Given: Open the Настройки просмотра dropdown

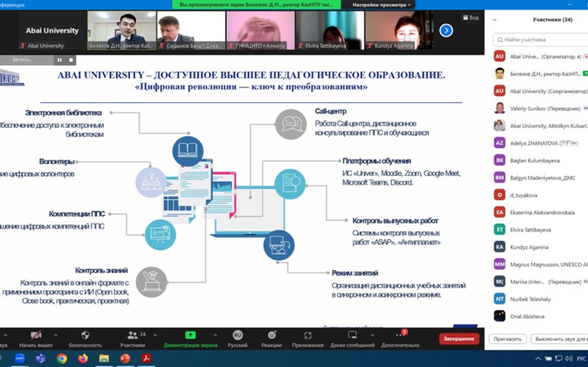Looking at the screenshot, I should [381, 5].
